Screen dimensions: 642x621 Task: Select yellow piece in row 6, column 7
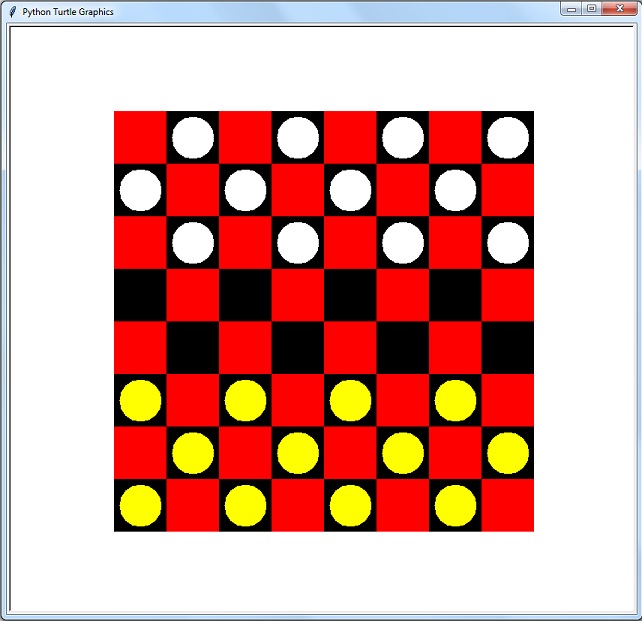pos(455,400)
